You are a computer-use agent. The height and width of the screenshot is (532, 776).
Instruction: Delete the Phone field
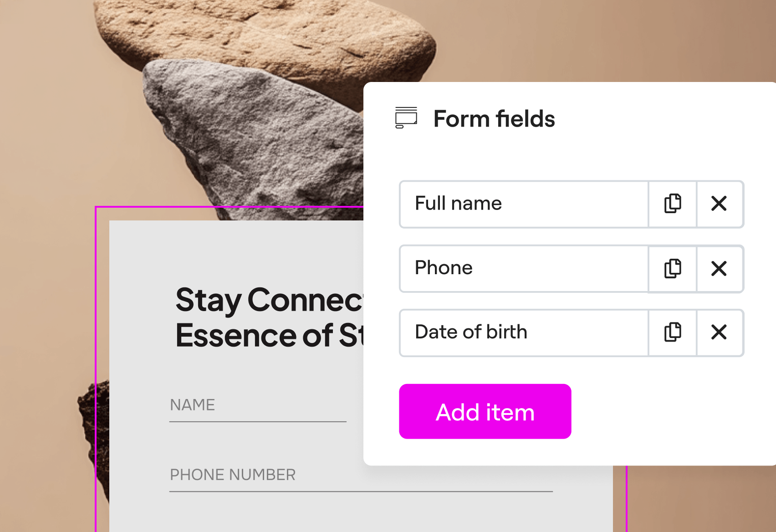pyautogui.click(x=719, y=268)
